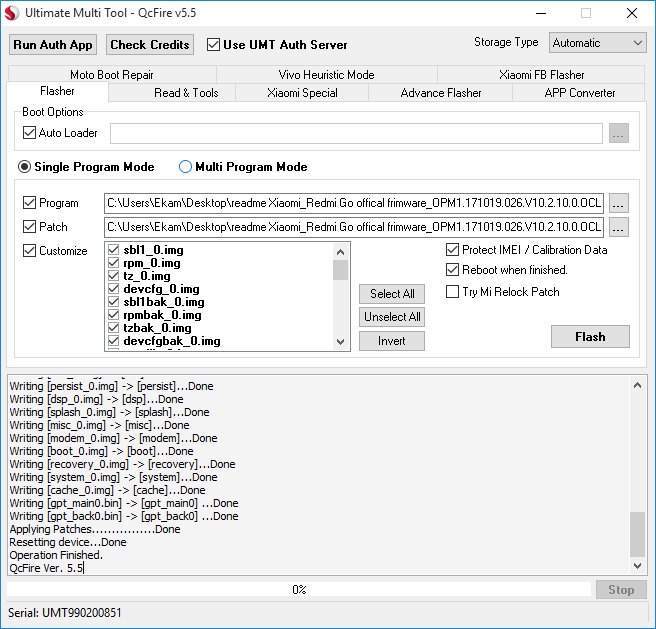Uncheck devcfg_0.img in partition list
This screenshot has height=629, width=656.
click(x=113, y=289)
